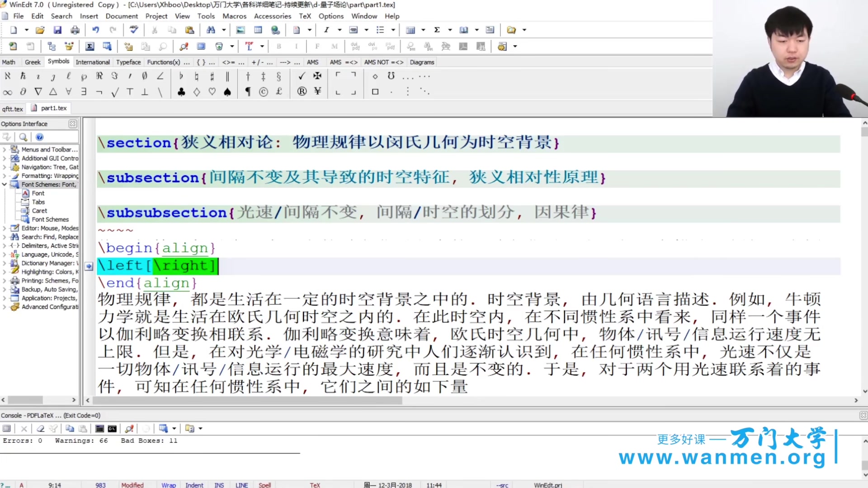The image size is (868, 488).
Task: Switch to the qftt.tex document tab
Action: (13, 109)
